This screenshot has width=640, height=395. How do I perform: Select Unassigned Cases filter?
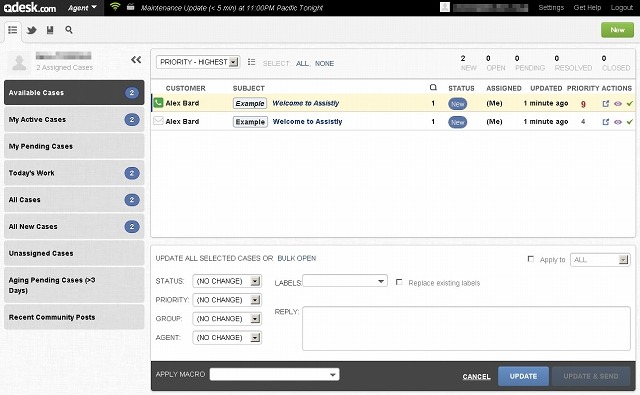[x=74, y=253]
